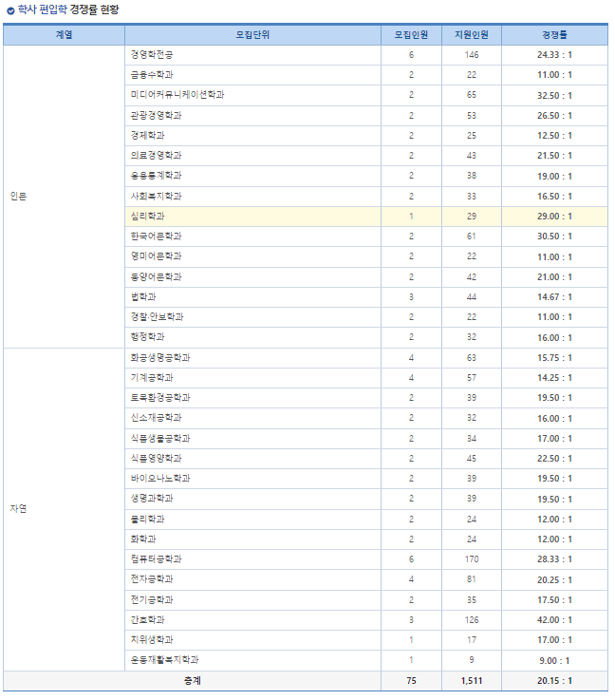Click the 지원인원 column header
This screenshot has width=615, height=700.
(472, 34)
